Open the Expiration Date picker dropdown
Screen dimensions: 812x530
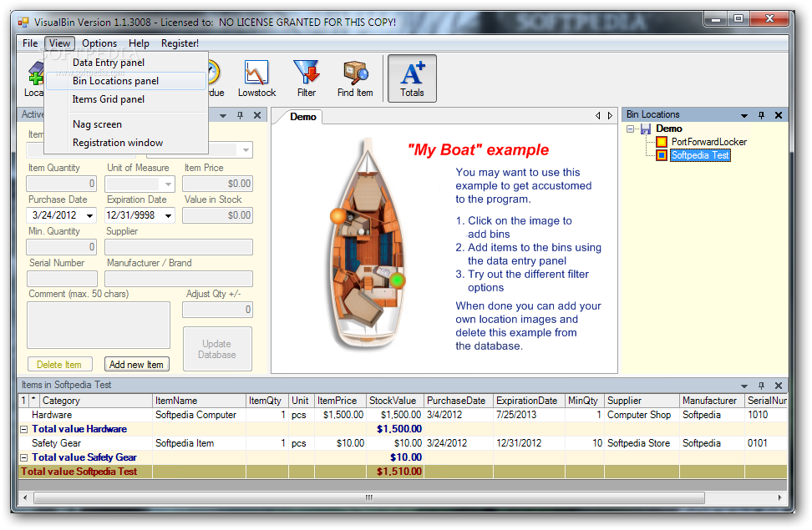pos(168,215)
